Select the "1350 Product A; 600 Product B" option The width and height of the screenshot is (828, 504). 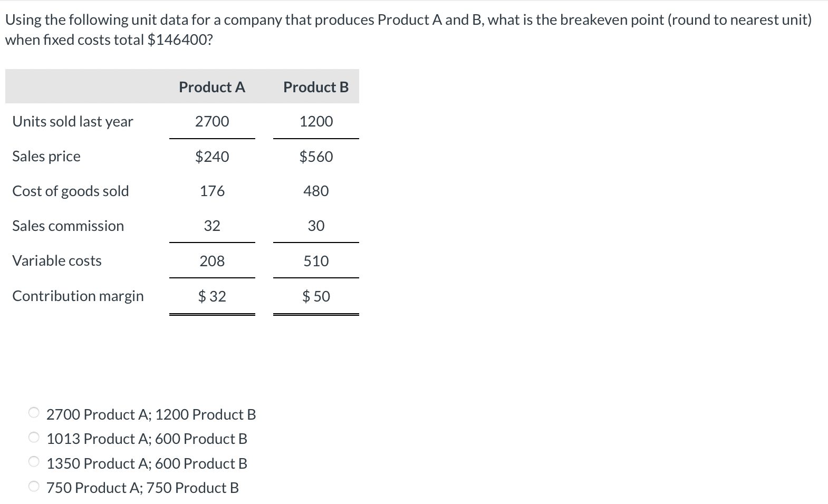click(33, 462)
